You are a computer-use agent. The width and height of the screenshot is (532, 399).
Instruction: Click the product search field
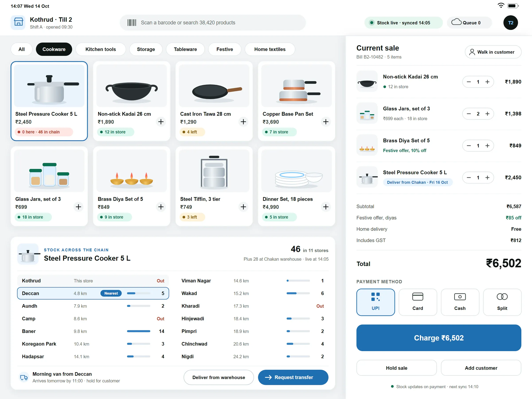tap(213, 23)
